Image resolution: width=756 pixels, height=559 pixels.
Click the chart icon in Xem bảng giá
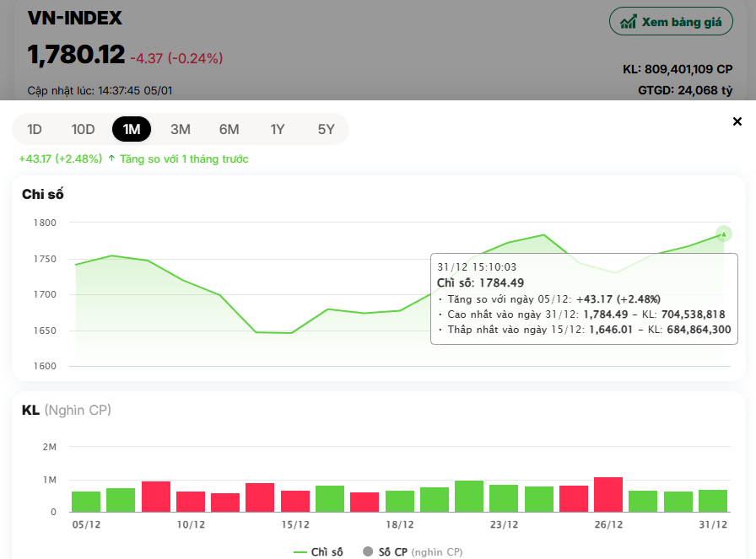click(x=628, y=22)
